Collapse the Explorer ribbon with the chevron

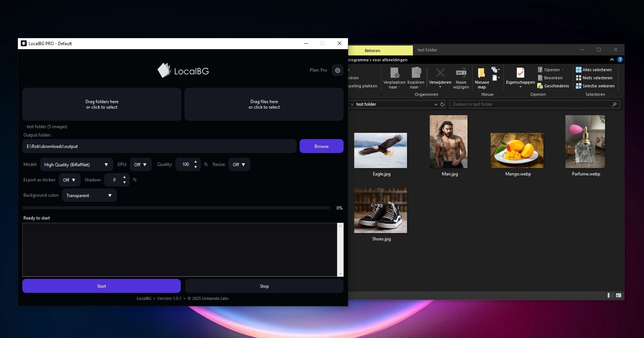pyautogui.click(x=612, y=59)
